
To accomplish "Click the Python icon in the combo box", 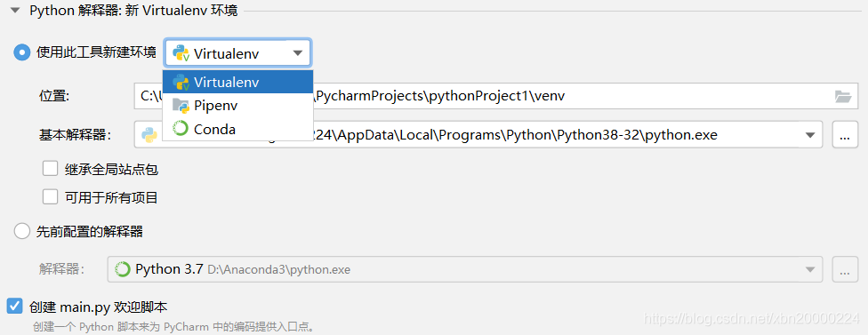I will 181,53.
